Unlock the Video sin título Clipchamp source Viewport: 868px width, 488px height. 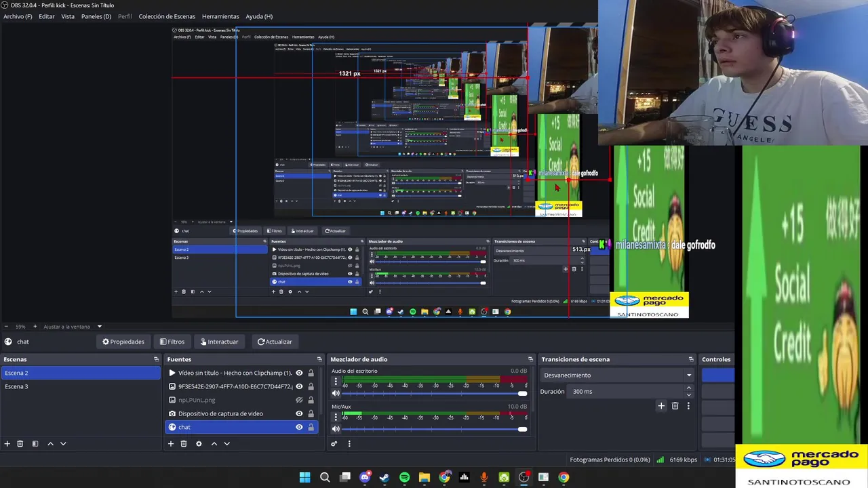point(311,373)
